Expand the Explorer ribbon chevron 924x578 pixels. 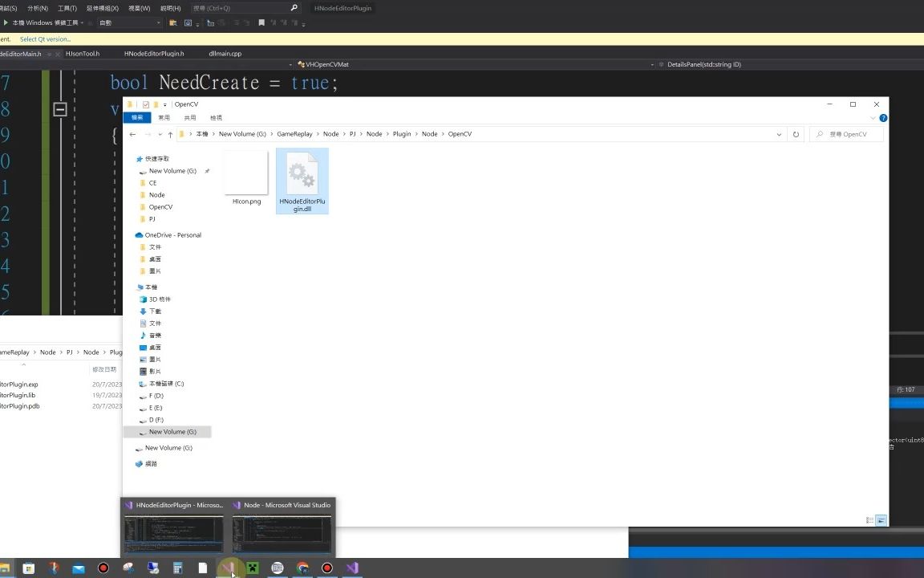(873, 118)
